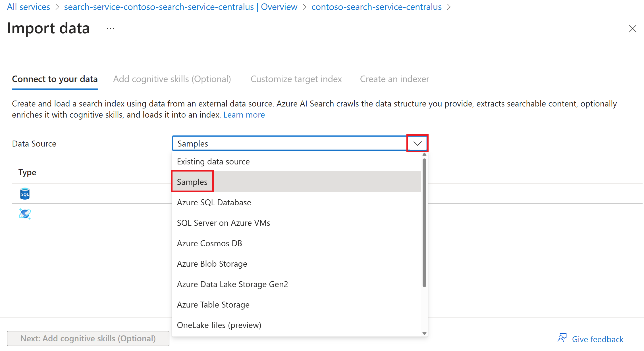Click the Azure Blob Storage icon
644x351 pixels.
click(x=212, y=263)
